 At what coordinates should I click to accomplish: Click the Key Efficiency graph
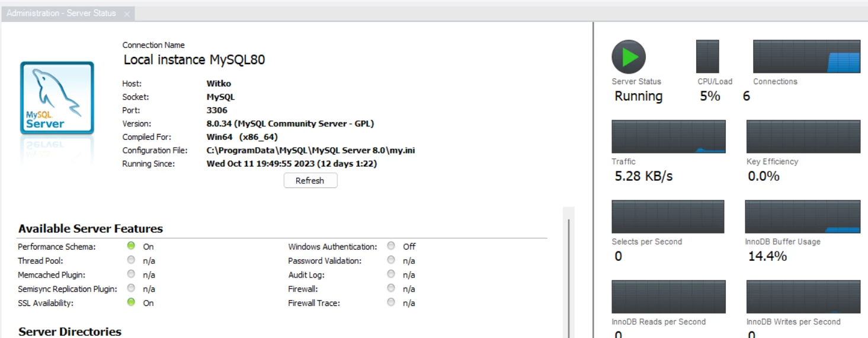click(x=803, y=136)
